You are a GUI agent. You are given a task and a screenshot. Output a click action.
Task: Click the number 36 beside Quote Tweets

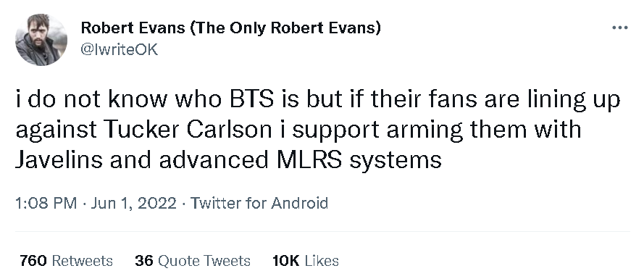(x=143, y=261)
